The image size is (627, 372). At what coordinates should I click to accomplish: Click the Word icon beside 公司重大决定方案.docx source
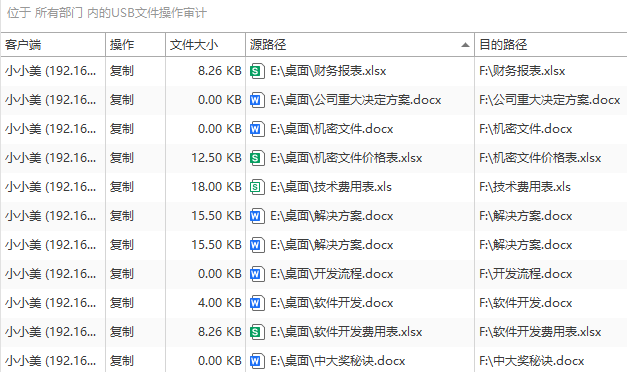coord(257,100)
